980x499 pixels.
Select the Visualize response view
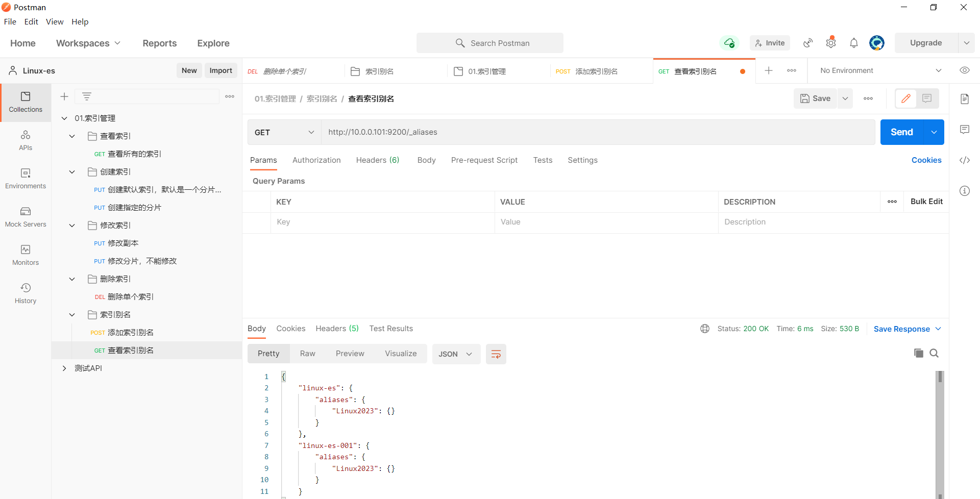(x=401, y=354)
